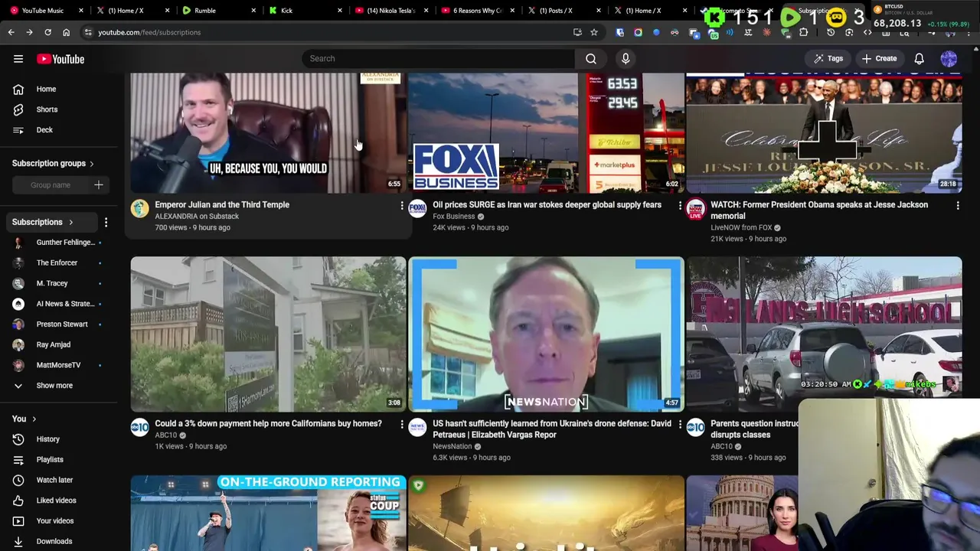This screenshot has height=551, width=980.
Task: Add a new subscription group with plus
Action: (x=98, y=185)
